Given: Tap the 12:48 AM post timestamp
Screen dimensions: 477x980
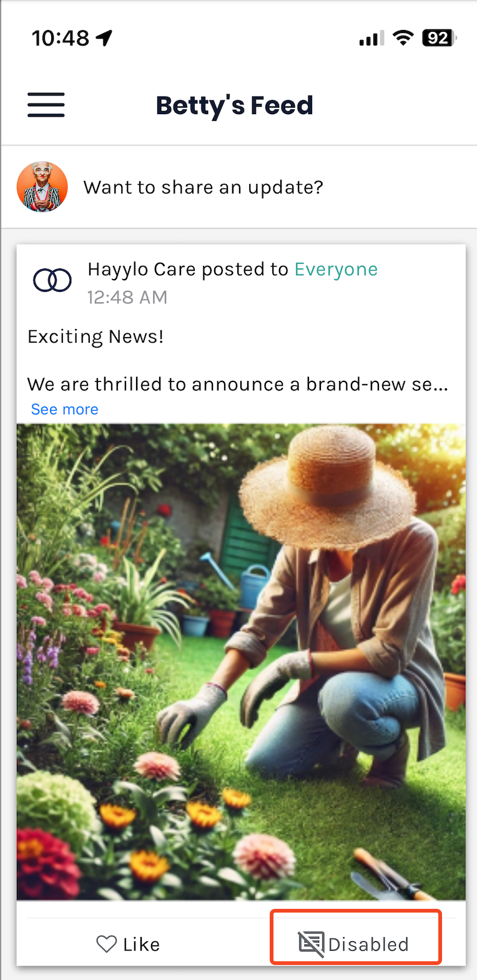Looking at the screenshot, I should [127, 297].
